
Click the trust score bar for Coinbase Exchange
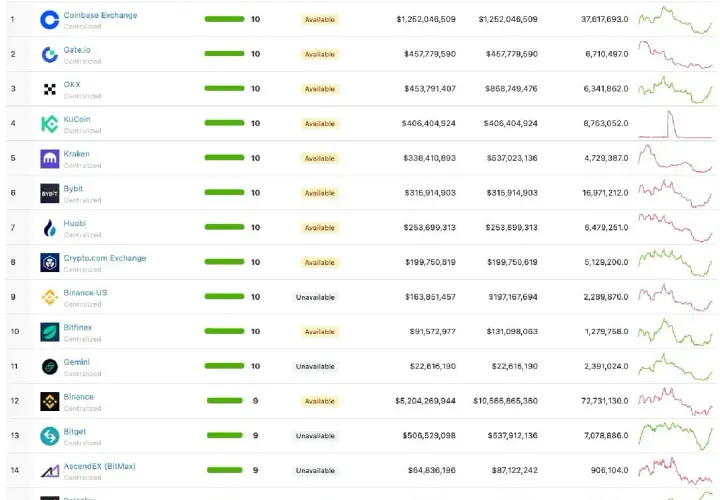pos(224,19)
